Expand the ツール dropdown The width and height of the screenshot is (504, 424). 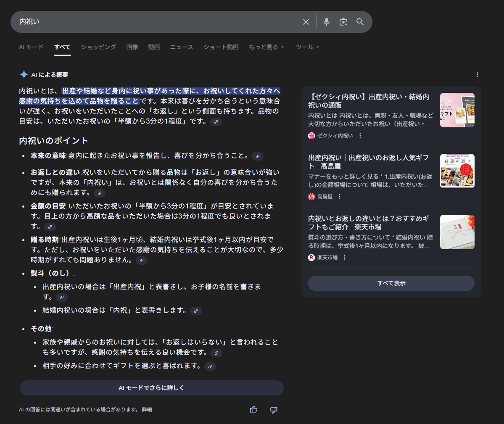tap(308, 47)
